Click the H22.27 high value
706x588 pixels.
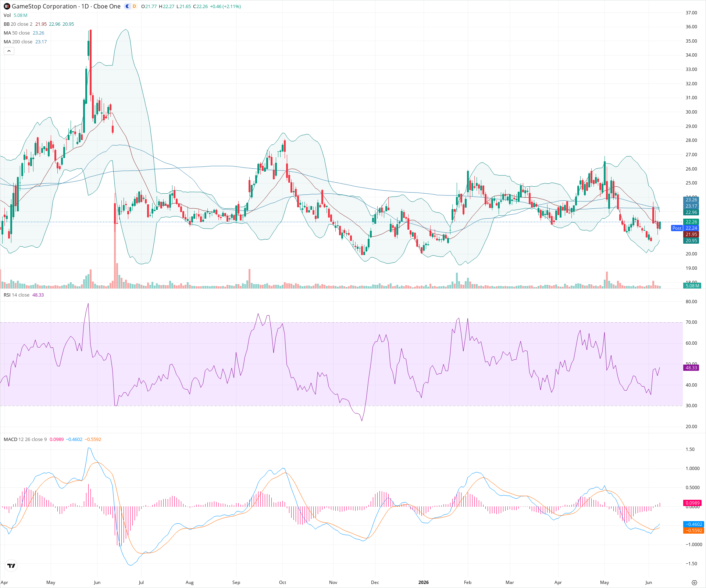tap(167, 7)
